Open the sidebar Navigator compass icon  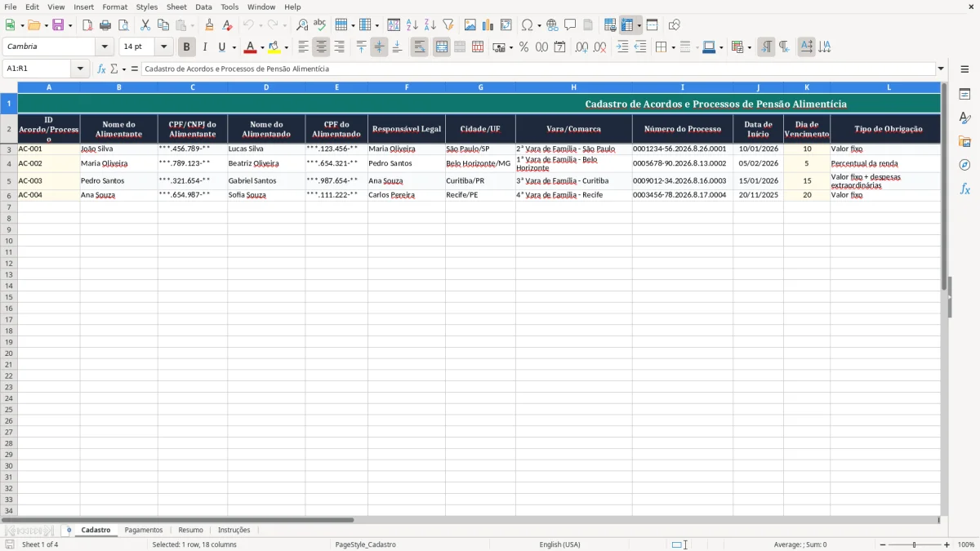(x=964, y=165)
